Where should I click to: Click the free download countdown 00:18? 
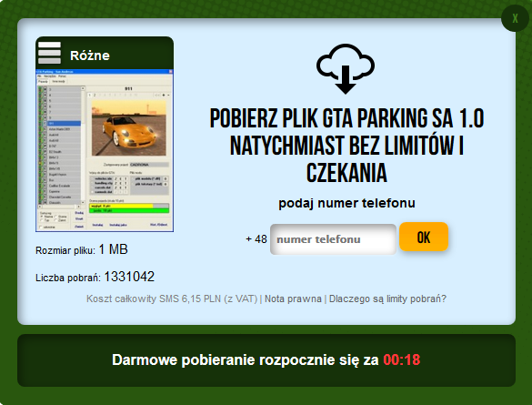coord(402,359)
